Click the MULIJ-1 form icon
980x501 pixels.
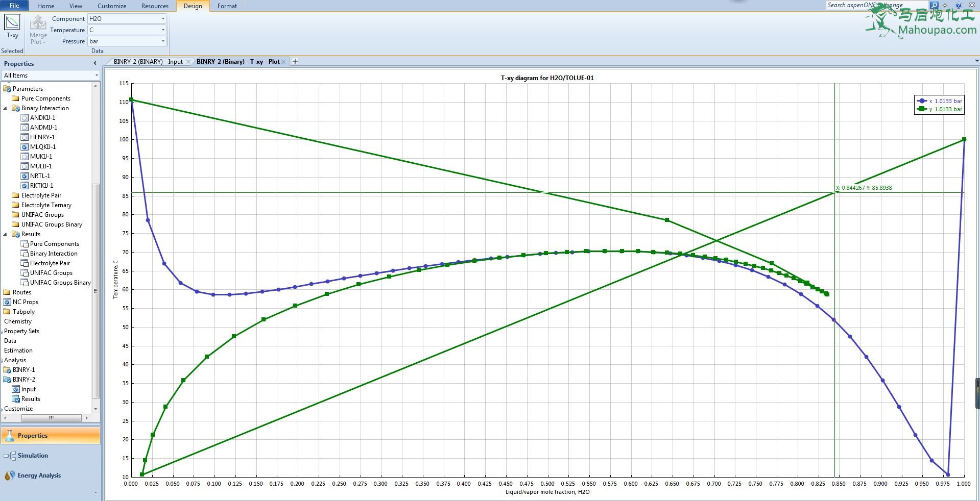coord(25,166)
